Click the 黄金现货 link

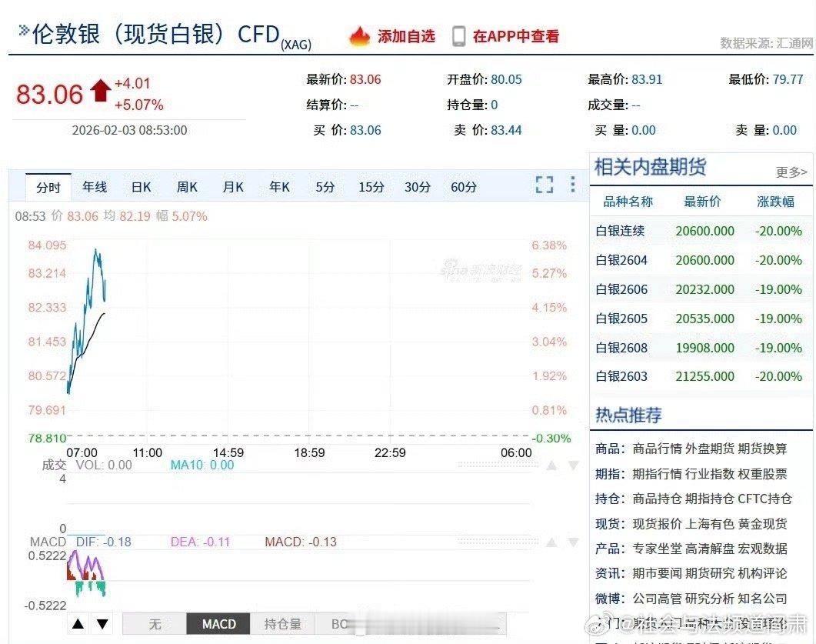(x=762, y=524)
